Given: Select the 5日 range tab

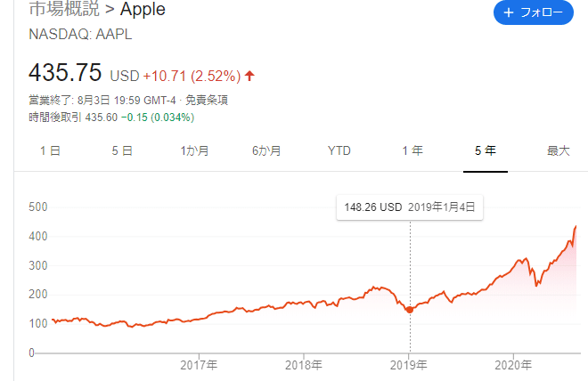Looking at the screenshot, I should click(122, 151).
